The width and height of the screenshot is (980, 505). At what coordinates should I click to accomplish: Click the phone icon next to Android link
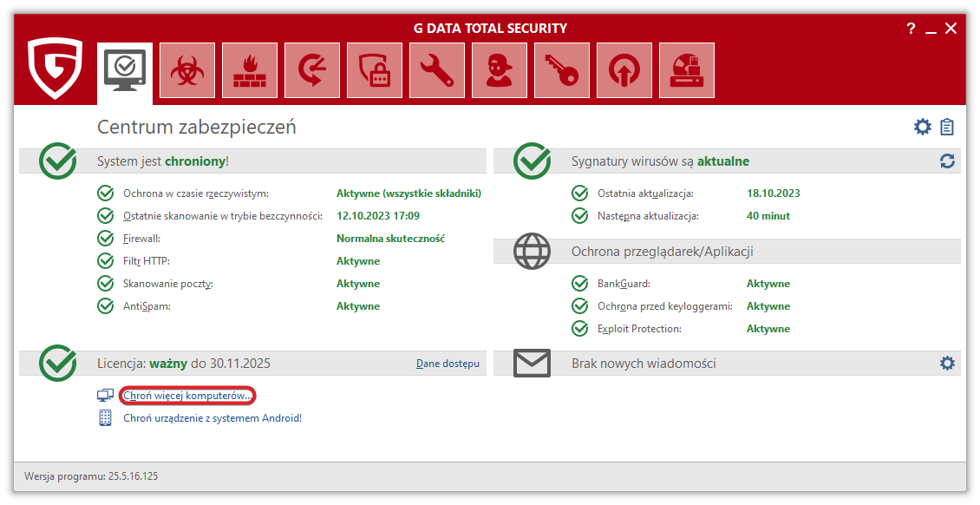click(105, 417)
